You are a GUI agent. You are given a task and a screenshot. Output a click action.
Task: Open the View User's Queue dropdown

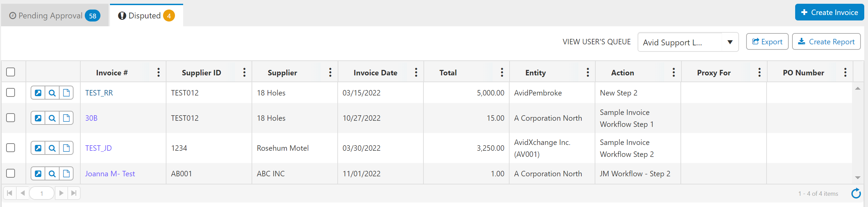[x=730, y=42]
